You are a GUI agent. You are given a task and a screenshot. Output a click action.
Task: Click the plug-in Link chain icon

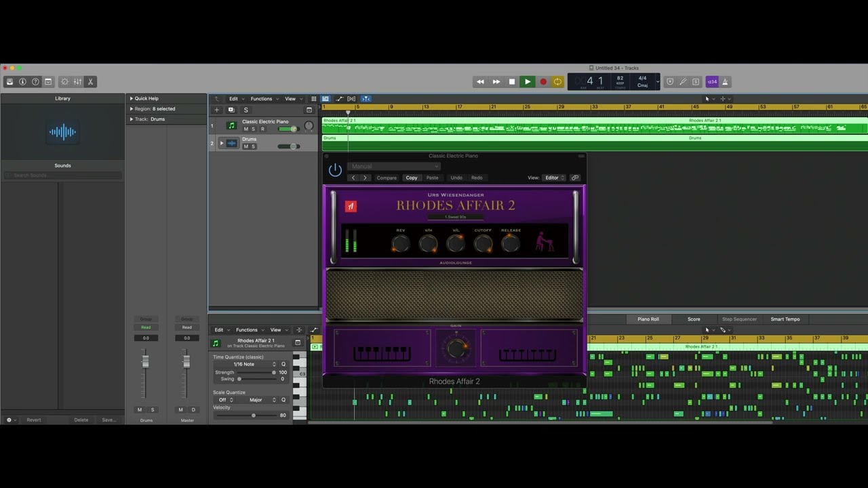click(x=575, y=178)
